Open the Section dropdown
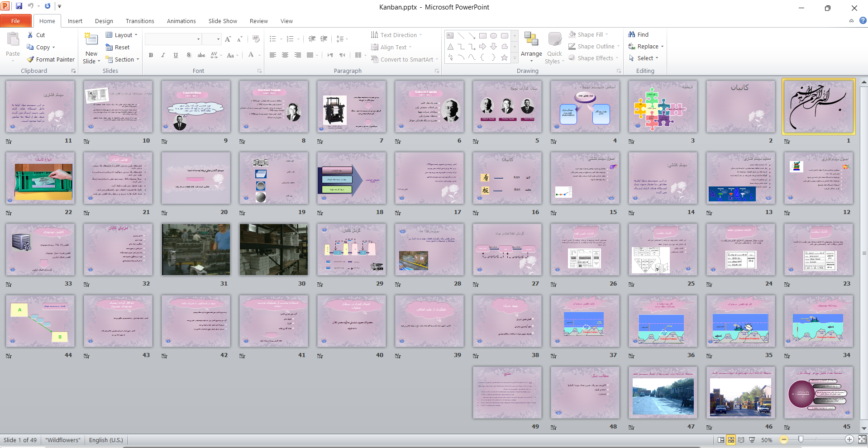868x448 pixels. (x=122, y=59)
